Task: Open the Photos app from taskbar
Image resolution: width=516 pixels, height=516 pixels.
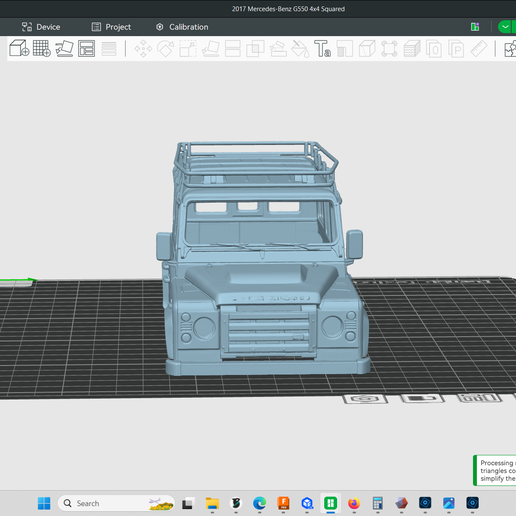Action: tap(449, 503)
